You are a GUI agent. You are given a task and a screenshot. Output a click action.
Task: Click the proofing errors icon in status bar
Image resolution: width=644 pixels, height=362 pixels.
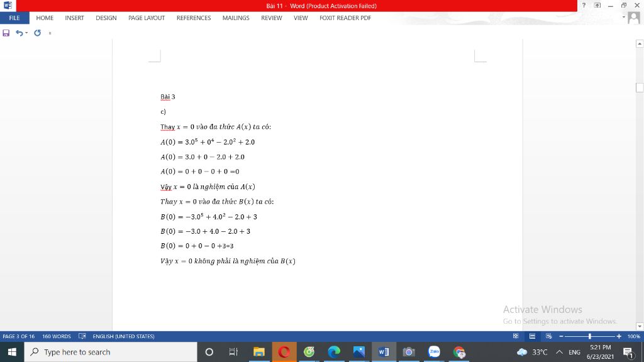[82, 336]
